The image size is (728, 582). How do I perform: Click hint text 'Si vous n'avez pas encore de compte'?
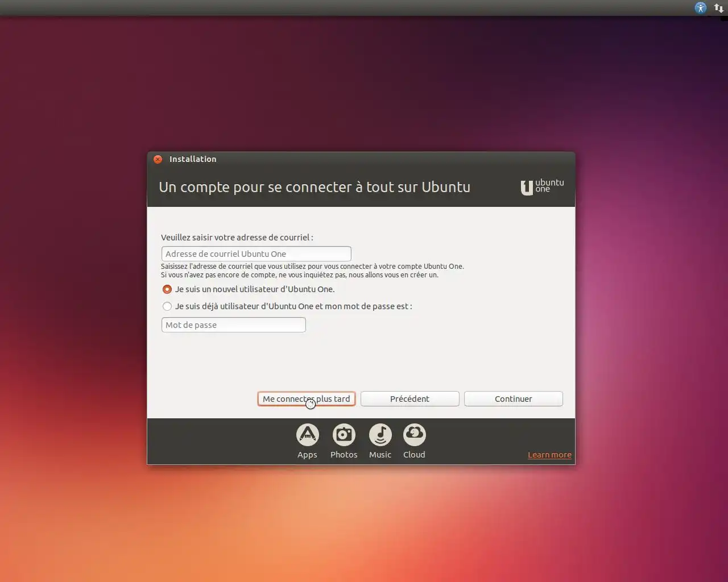(x=299, y=275)
